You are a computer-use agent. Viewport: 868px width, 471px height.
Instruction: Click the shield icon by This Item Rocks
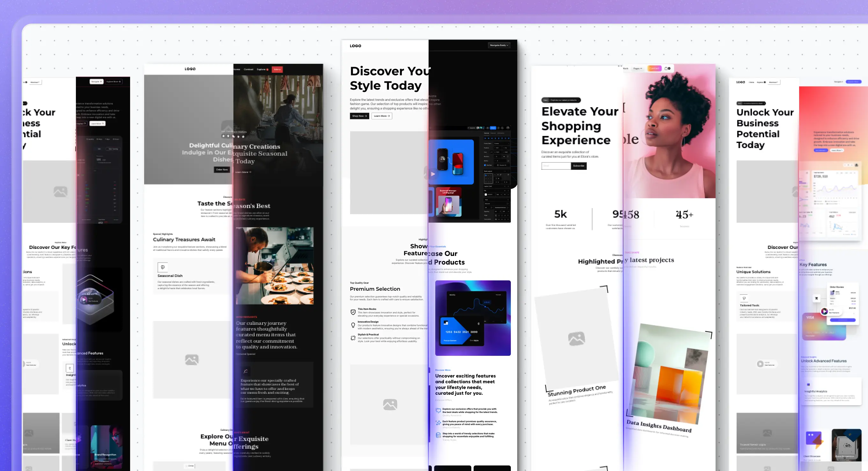point(353,312)
